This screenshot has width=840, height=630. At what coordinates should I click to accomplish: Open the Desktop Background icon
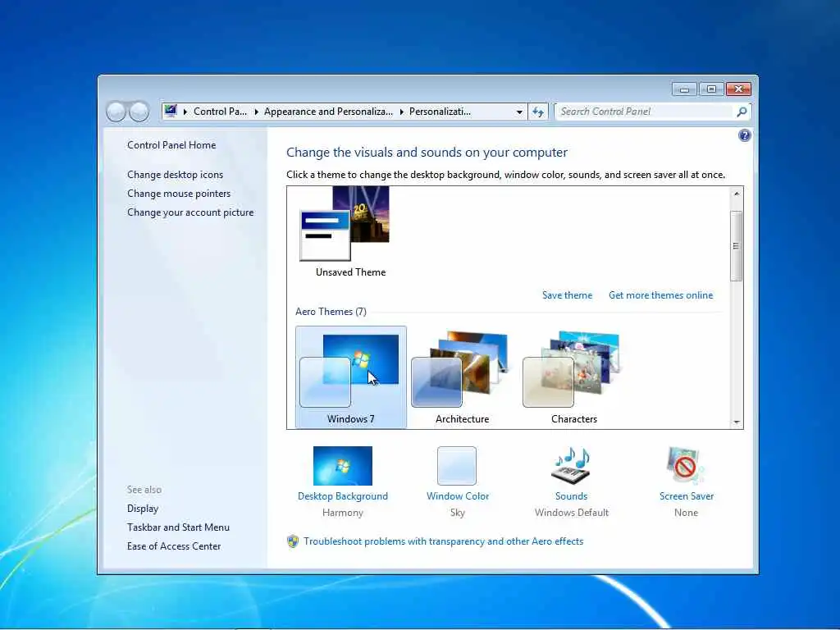click(342, 466)
